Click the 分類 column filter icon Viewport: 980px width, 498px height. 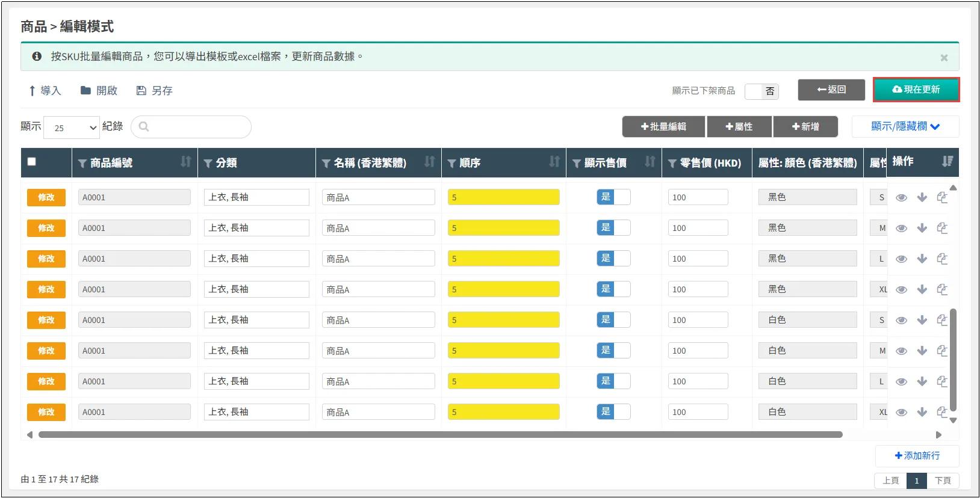(208, 164)
